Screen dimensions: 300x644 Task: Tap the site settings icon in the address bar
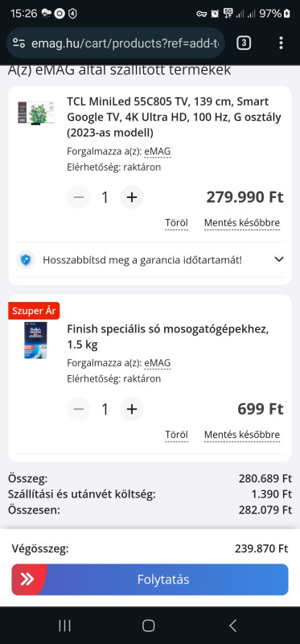18,43
